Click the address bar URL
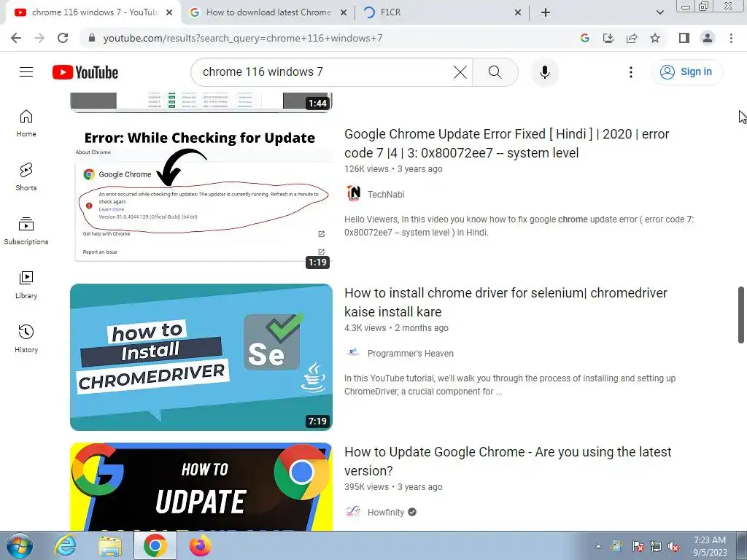747x560 pixels. [243, 38]
